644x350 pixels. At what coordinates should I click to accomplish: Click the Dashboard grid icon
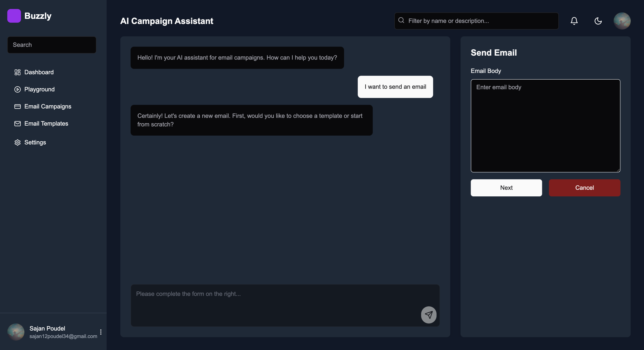tap(17, 72)
